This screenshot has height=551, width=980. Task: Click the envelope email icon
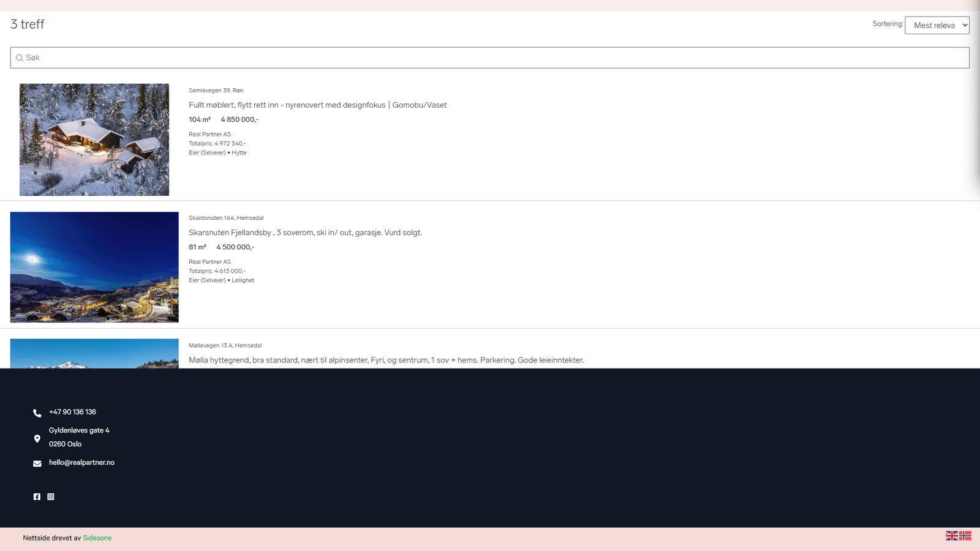pos(37,463)
